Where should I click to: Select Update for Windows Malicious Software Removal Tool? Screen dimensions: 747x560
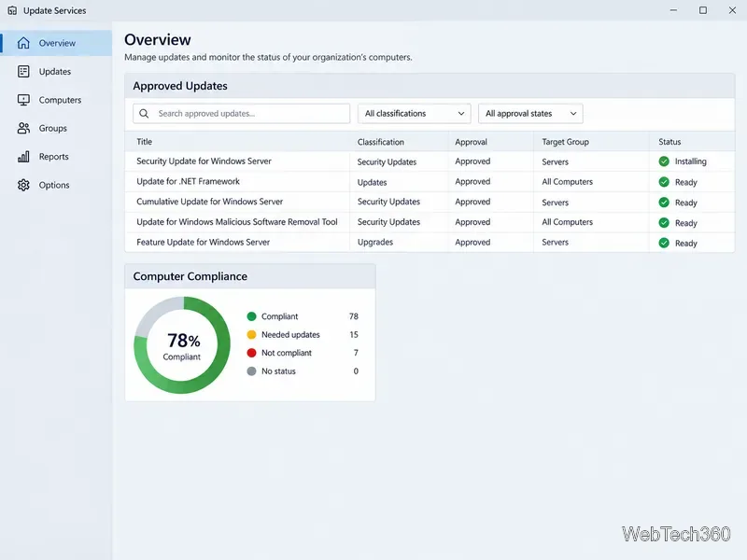[x=430, y=222]
